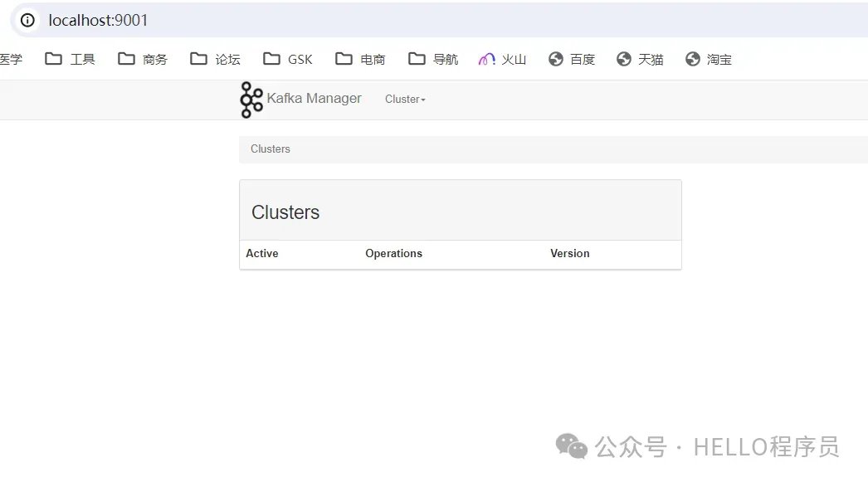Open the 商务 bookmarks folder
The image size is (868, 482).
(143, 59)
